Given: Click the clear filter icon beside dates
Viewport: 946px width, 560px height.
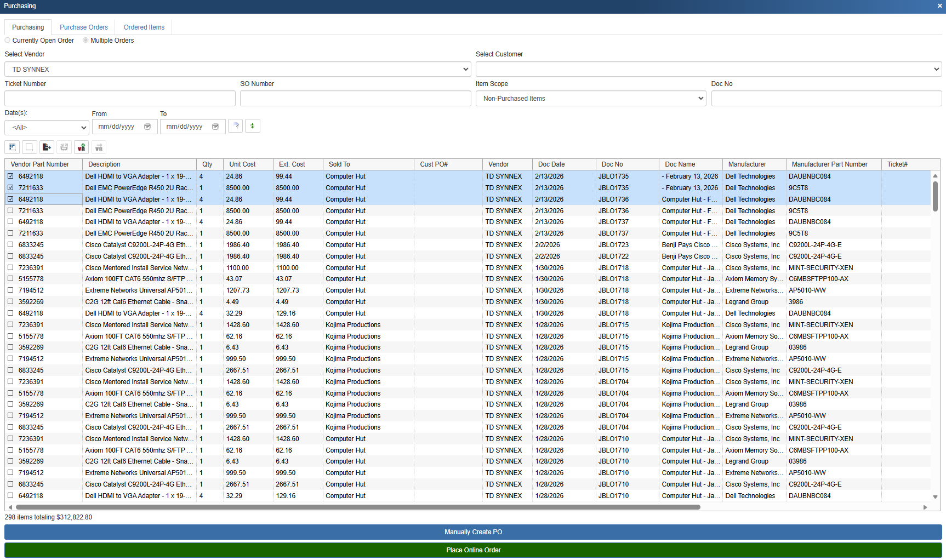Looking at the screenshot, I should [235, 126].
